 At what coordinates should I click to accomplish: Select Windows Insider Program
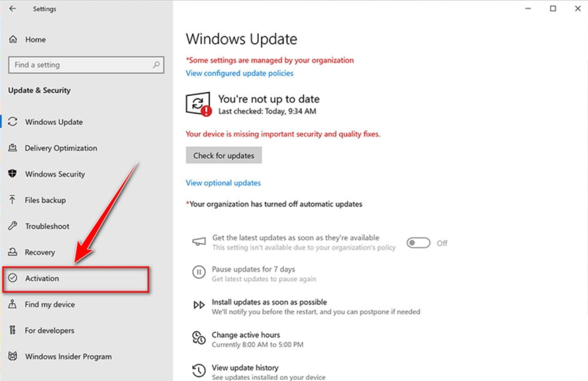(68, 357)
